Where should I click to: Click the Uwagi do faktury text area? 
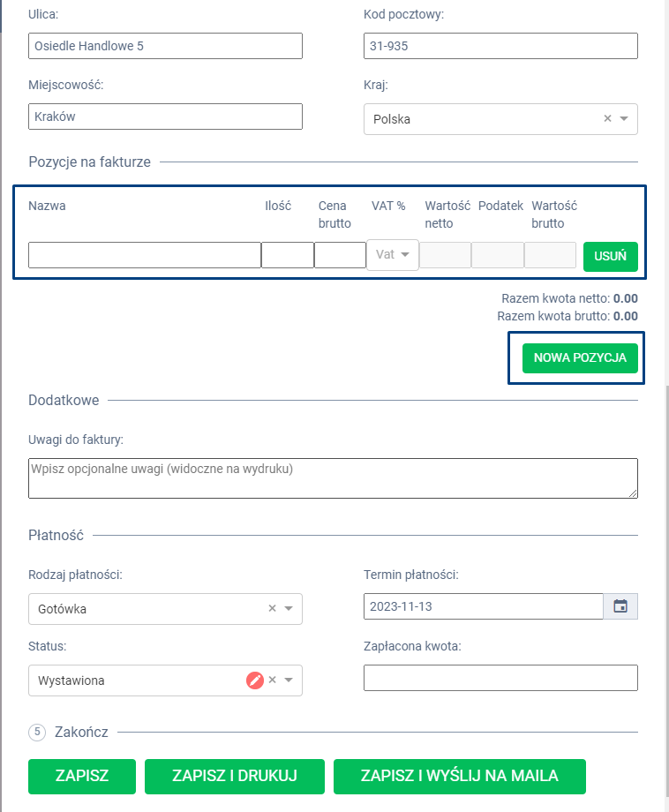(332, 477)
